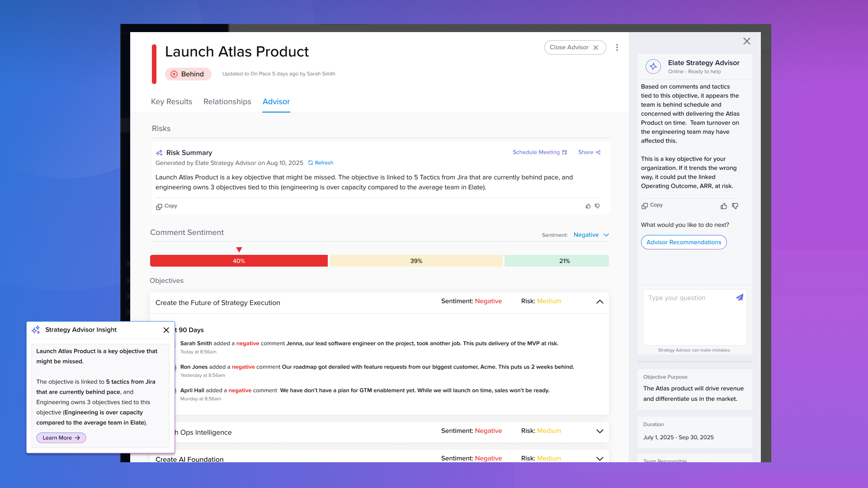Thumbs up the Risk Summary

pyautogui.click(x=588, y=206)
